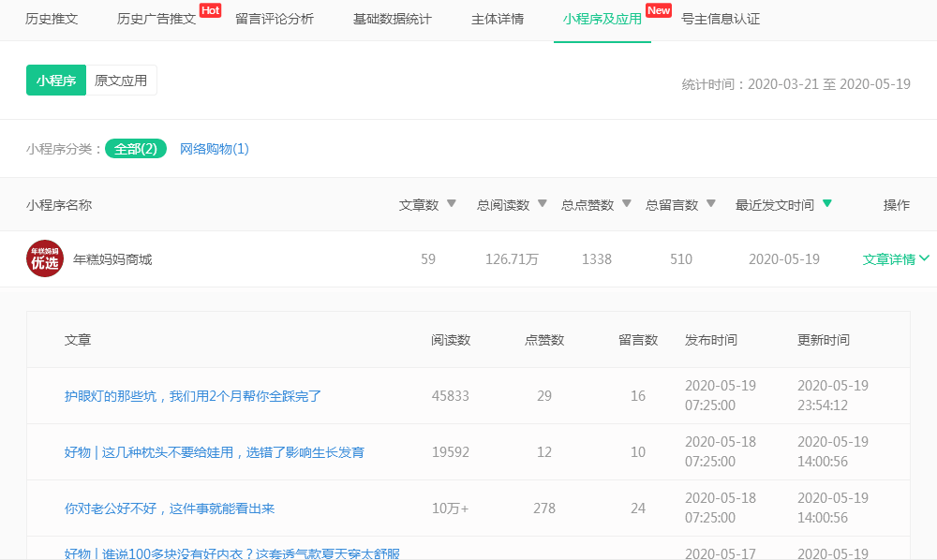The image size is (937, 560).
Task: Switch to the 历史广告推文 tab
Action: tap(156, 19)
